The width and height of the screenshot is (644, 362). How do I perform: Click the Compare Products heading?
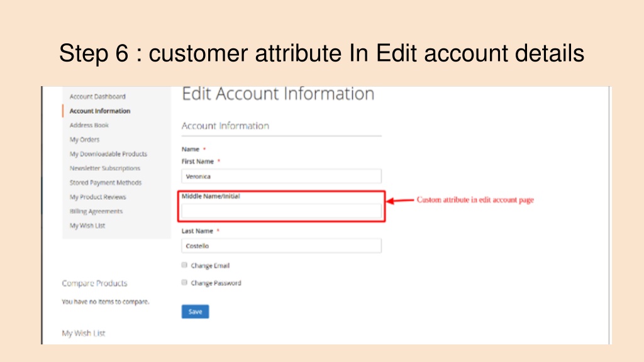[x=94, y=283]
